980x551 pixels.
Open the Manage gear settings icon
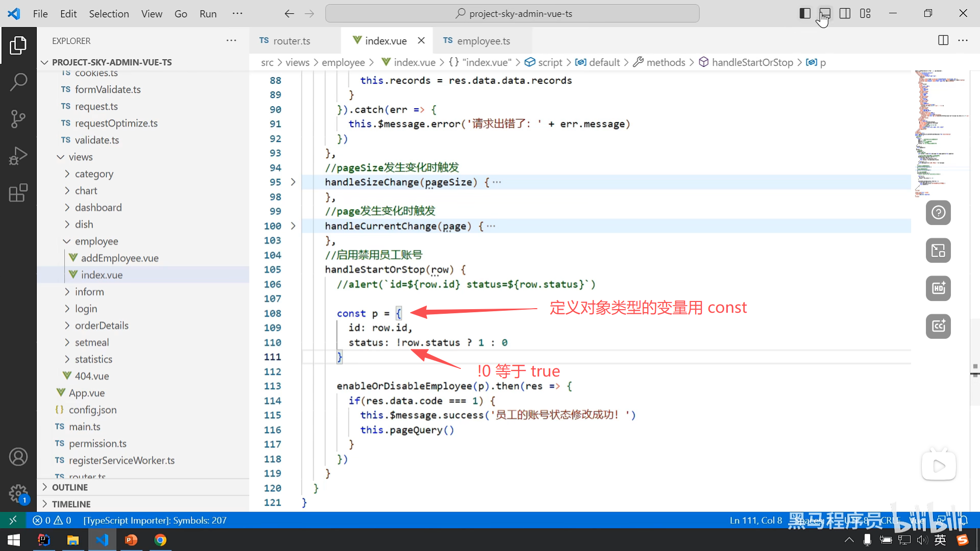point(18,493)
